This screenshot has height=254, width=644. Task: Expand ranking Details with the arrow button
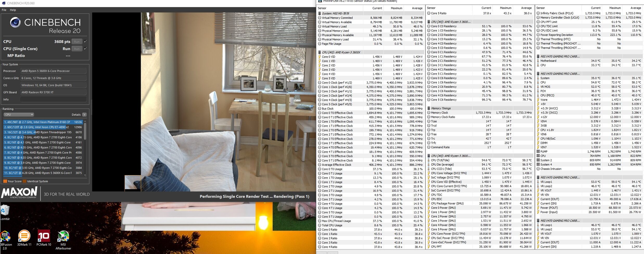click(x=84, y=115)
